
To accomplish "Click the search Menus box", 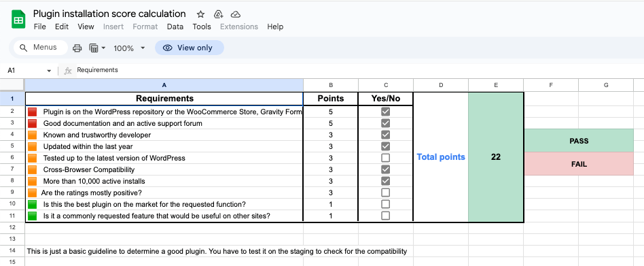I will (40, 48).
